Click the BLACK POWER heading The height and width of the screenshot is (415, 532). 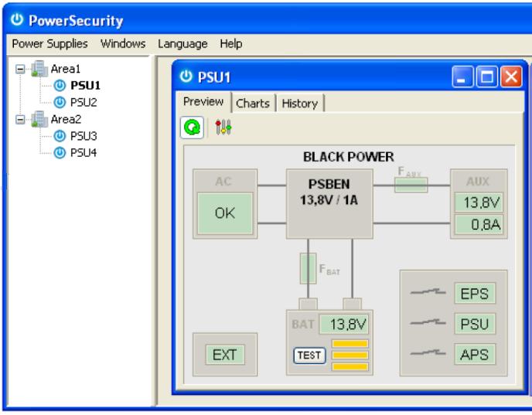pyautogui.click(x=349, y=157)
